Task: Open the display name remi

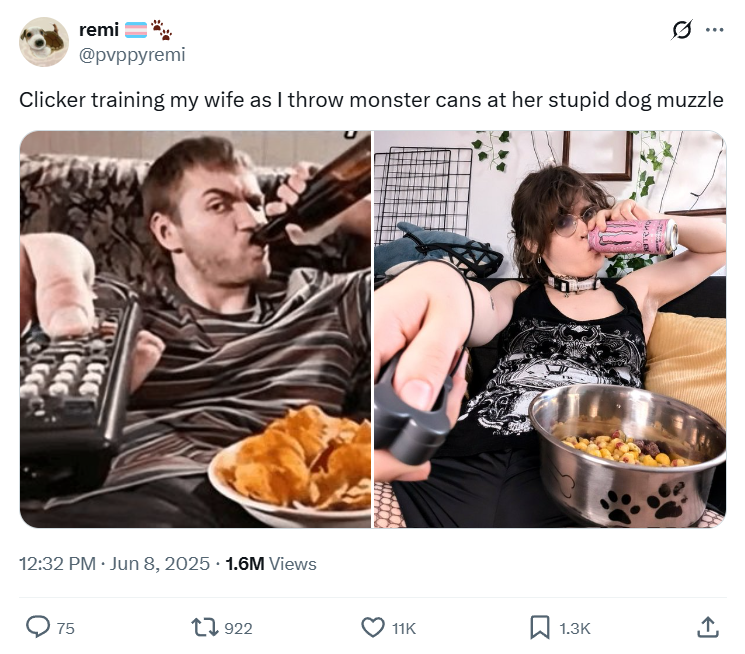Action: coord(99,30)
